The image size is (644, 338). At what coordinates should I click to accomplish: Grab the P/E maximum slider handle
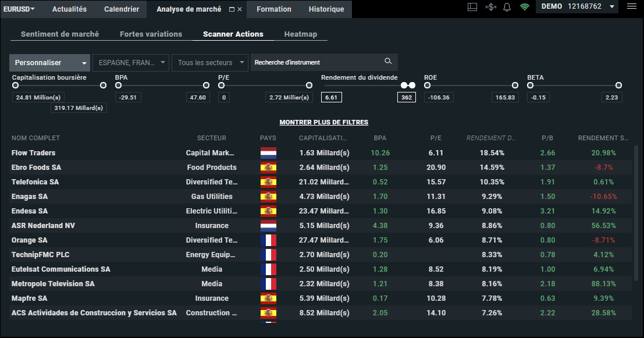point(309,86)
